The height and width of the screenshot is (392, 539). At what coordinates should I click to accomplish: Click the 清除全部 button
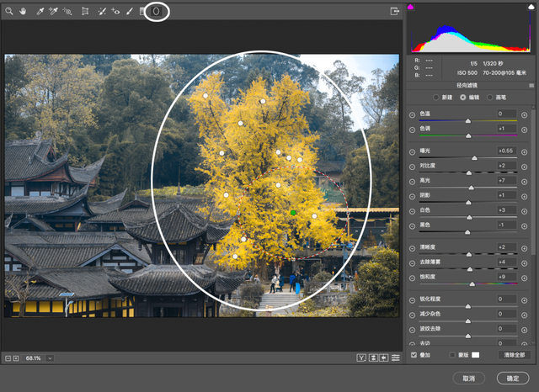[515, 355]
